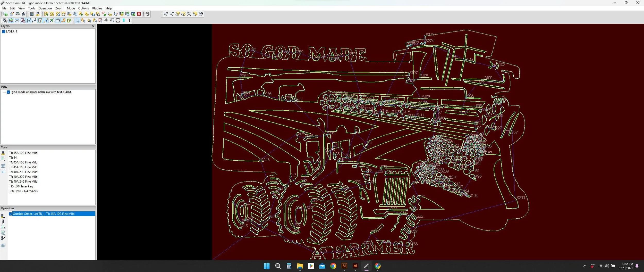Select tool T3: 14 in Tools list

[13, 158]
